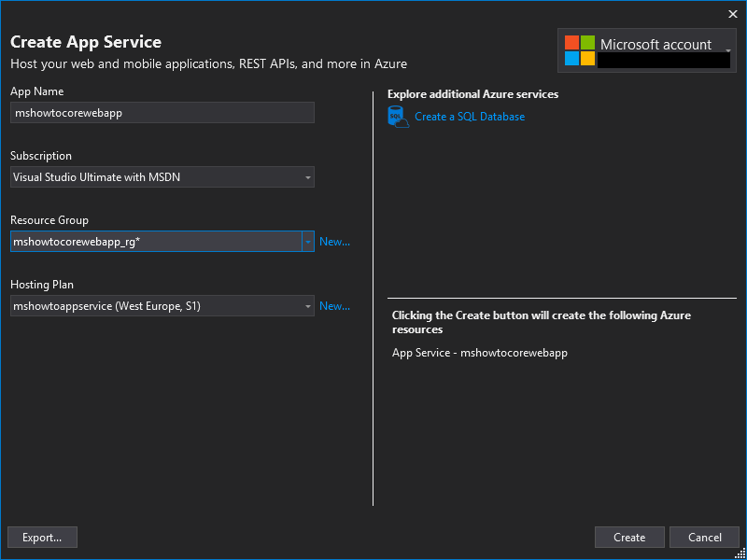Image resolution: width=747 pixels, height=560 pixels.
Task: Click the Export... button
Action: (x=42, y=538)
